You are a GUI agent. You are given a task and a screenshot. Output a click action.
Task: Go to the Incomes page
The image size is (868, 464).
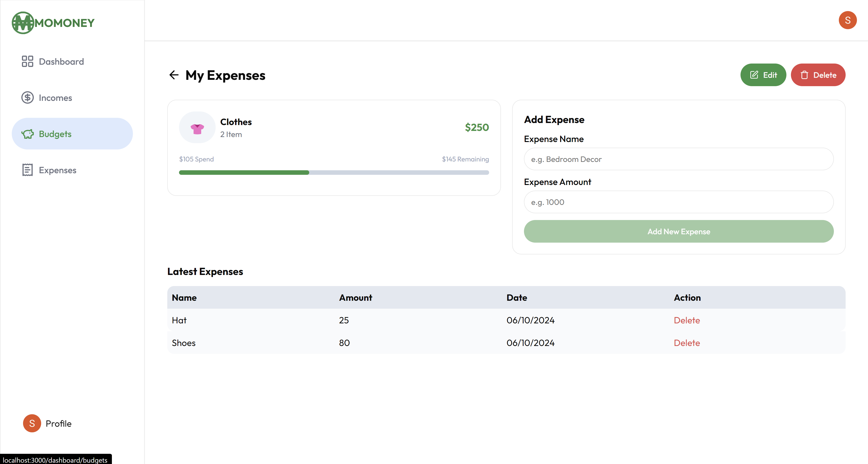tap(55, 98)
